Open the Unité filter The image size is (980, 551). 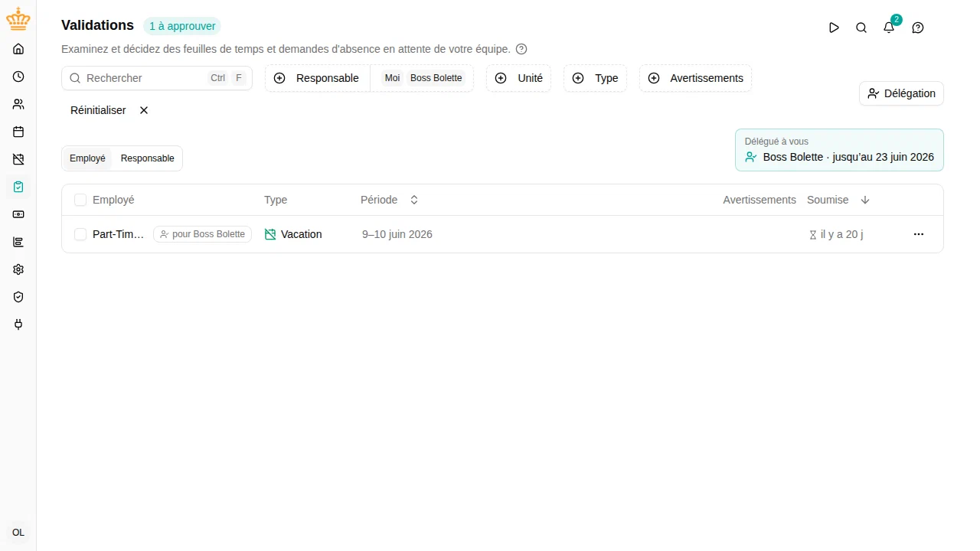coord(518,78)
